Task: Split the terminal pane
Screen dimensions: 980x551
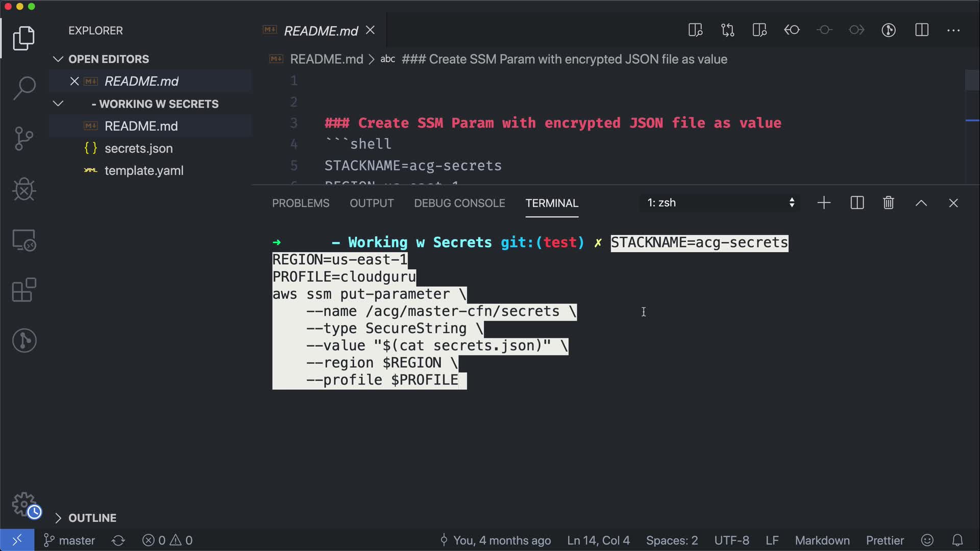Action: pos(857,203)
